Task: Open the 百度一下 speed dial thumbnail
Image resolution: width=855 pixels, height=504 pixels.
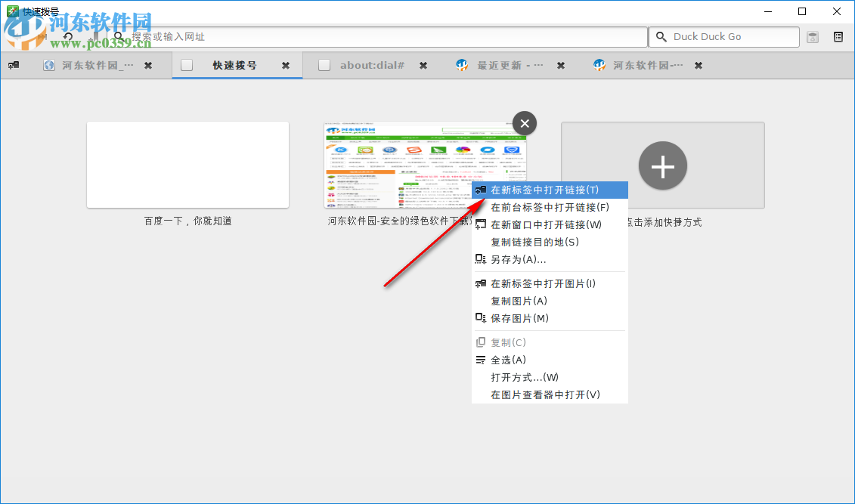Action: pyautogui.click(x=187, y=165)
